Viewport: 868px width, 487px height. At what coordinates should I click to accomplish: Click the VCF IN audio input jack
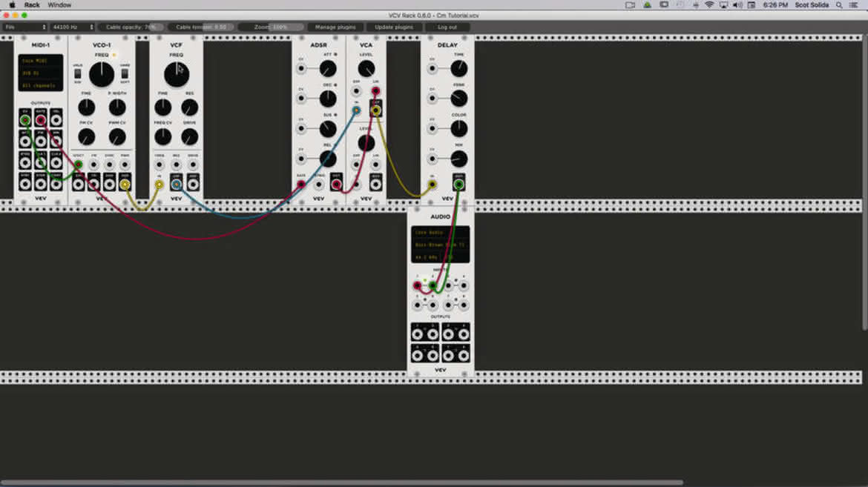[x=160, y=185]
